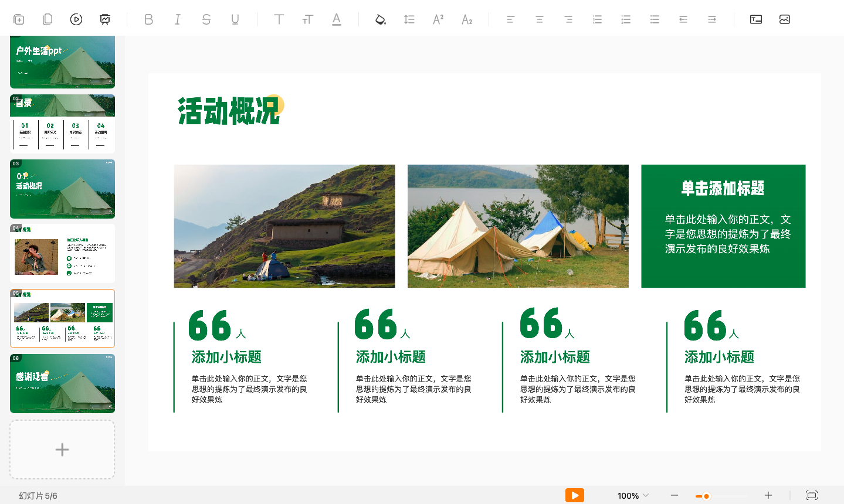Duplicate the current slide
This screenshot has height=504, width=844.
48,19
